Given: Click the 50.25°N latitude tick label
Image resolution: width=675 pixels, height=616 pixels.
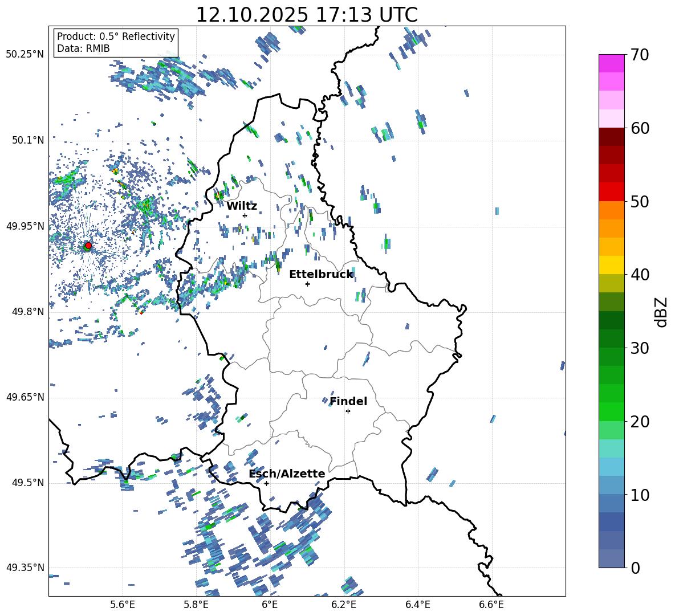Looking at the screenshot, I should click(25, 55).
